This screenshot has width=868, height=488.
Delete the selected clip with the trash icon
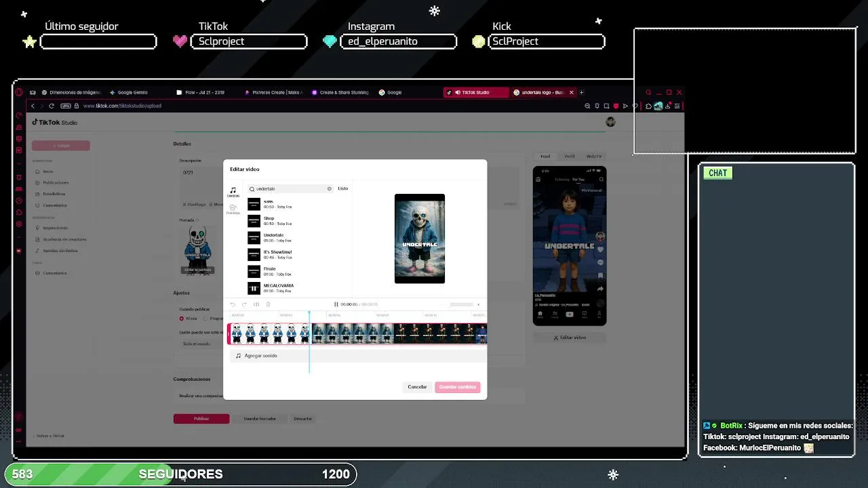(x=268, y=304)
